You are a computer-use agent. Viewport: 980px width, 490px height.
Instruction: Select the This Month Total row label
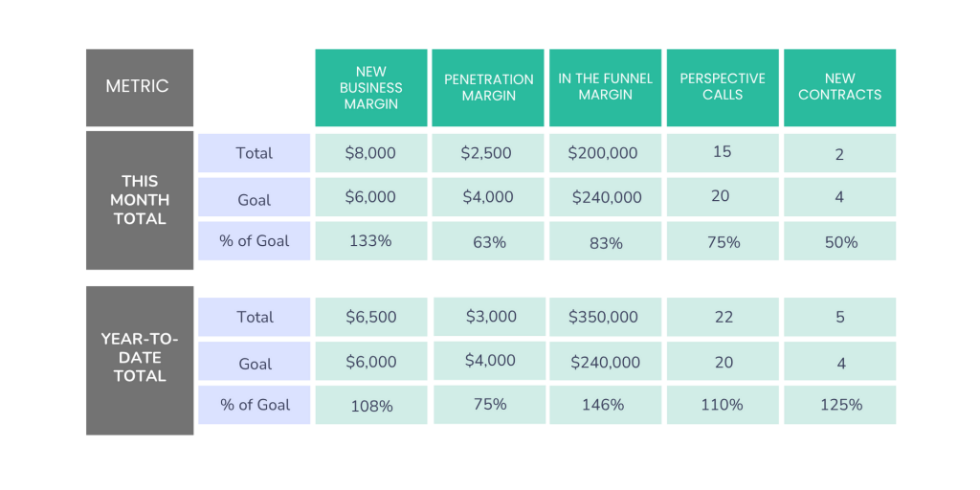click(x=139, y=200)
